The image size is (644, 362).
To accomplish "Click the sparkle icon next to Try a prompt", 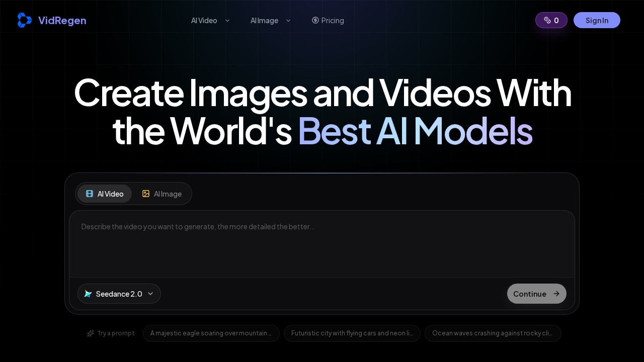I will tap(91, 333).
